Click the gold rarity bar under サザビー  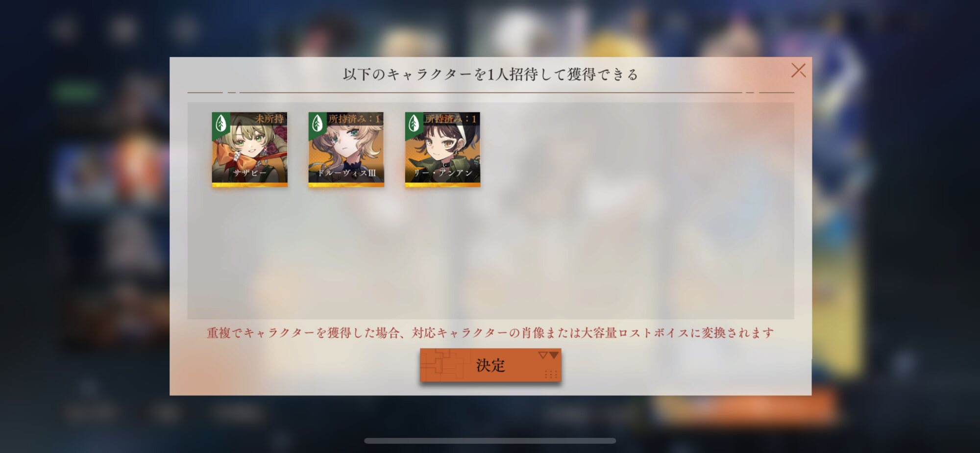249,185
